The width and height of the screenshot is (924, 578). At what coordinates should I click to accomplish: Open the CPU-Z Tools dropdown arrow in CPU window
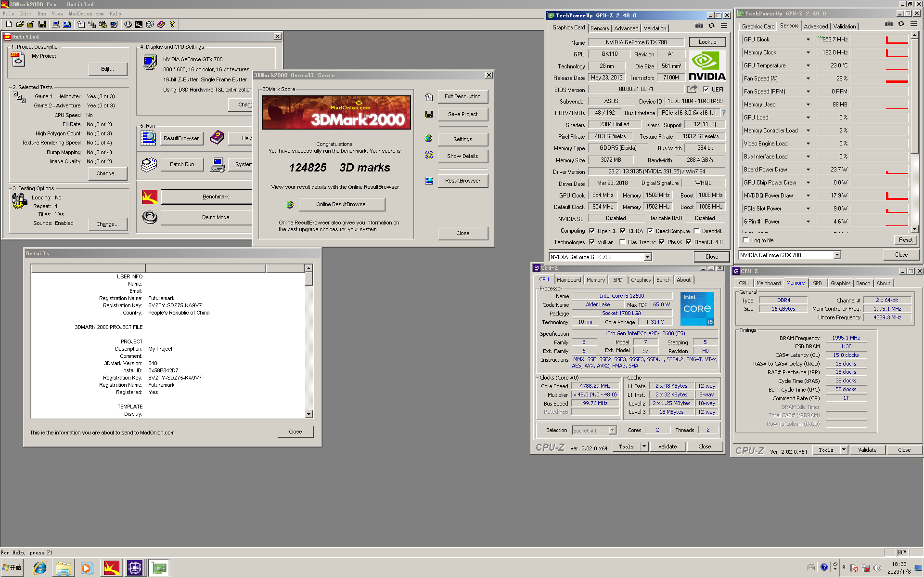tap(644, 447)
